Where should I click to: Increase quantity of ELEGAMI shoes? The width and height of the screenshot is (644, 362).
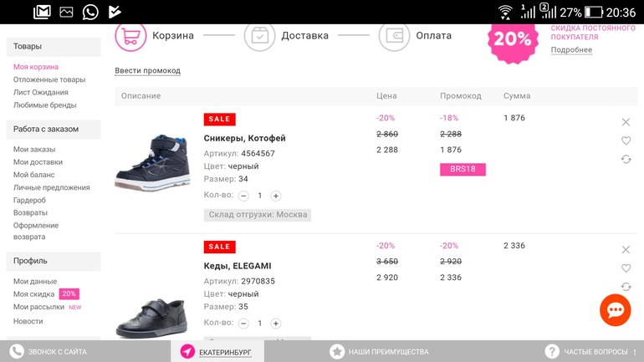click(x=276, y=323)
